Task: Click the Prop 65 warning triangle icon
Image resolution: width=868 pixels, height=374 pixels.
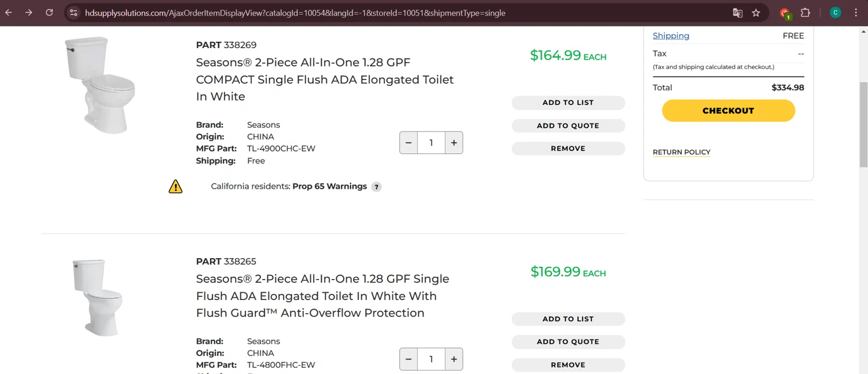Action: coord(175,186)
